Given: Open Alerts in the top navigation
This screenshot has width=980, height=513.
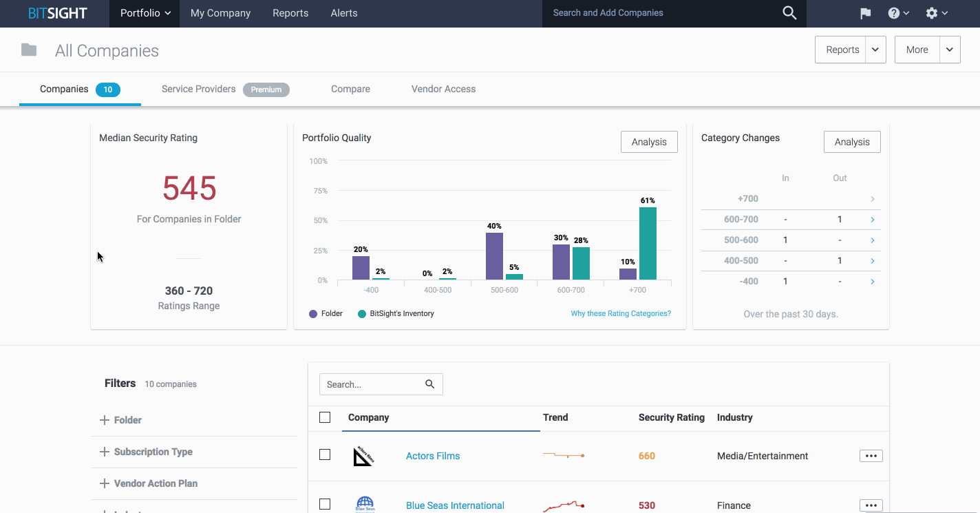Looking at the screenshot, I should tap(344, 13).
